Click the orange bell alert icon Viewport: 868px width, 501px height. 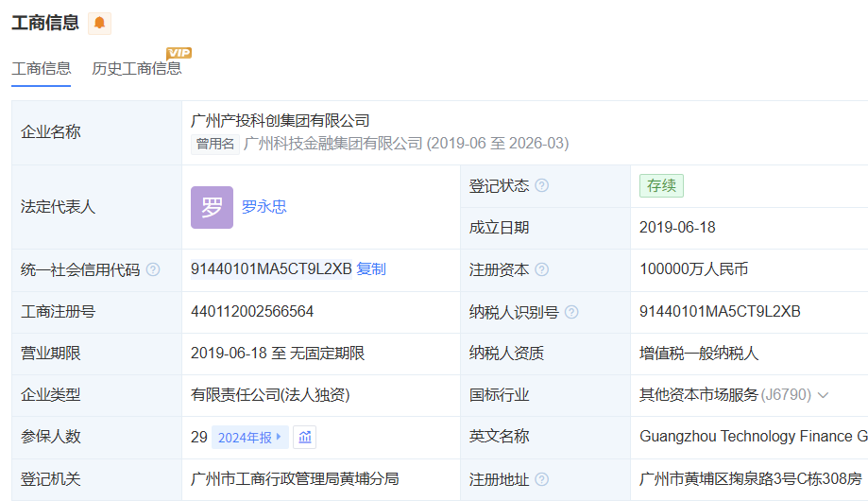pos(99,24)
